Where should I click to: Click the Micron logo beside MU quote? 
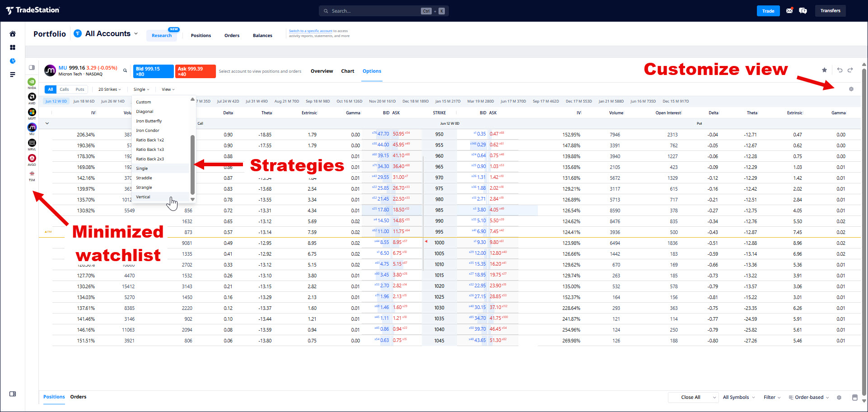[x=50, y=71]
